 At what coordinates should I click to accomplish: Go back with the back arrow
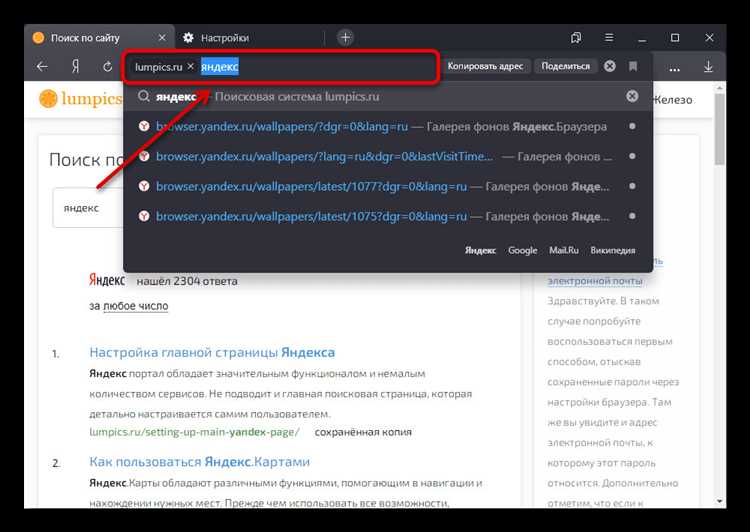pos(42,67)
